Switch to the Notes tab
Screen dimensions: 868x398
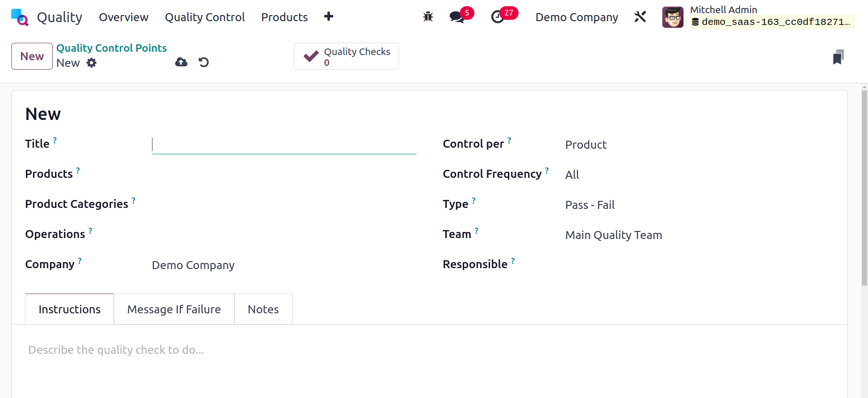point(264,309)
